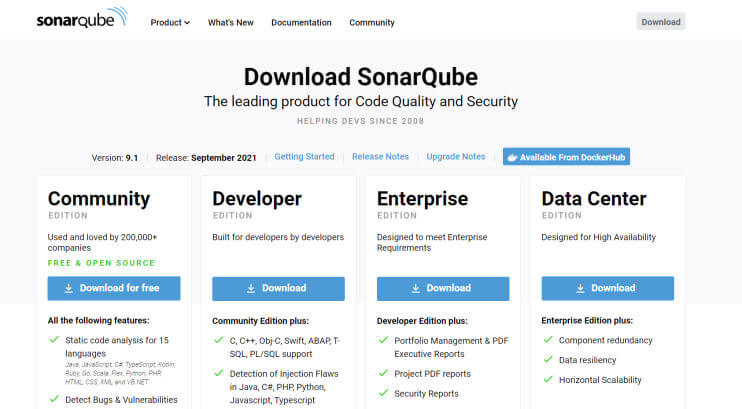Image resolution: width=742 pixels, height=409 pixels.
Task: Click the Data Center edition heading
Action: point(594,199)
